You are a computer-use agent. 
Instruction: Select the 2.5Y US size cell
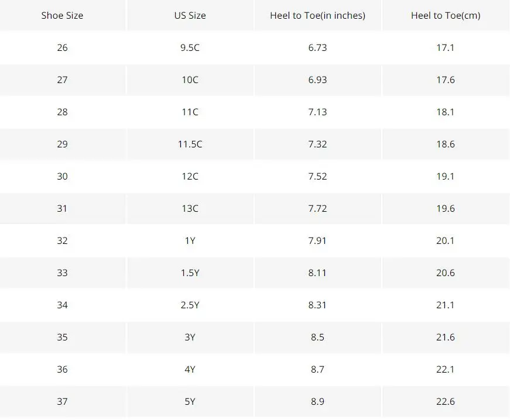tap(190, 305)
